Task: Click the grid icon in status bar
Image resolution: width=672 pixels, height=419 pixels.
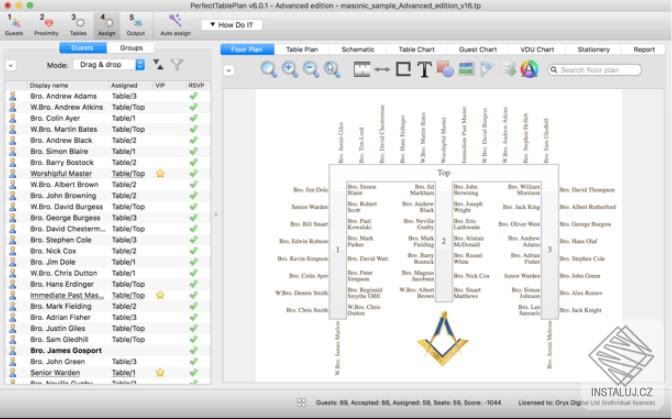Action: (301, 402)
